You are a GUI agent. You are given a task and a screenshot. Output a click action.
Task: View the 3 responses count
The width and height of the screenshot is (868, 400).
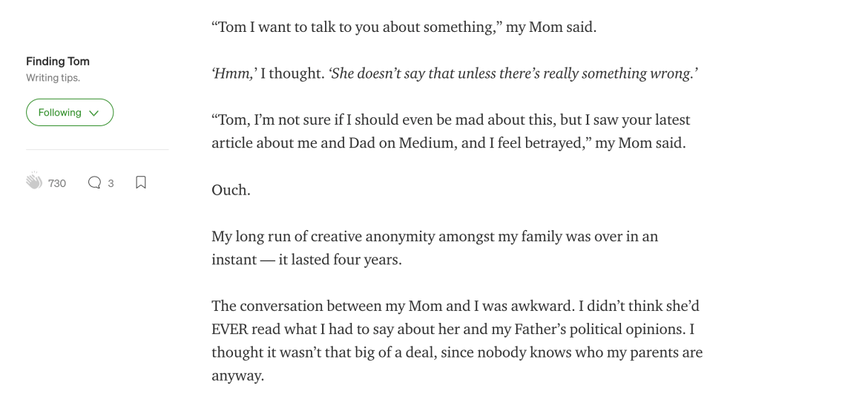(111, 183)
